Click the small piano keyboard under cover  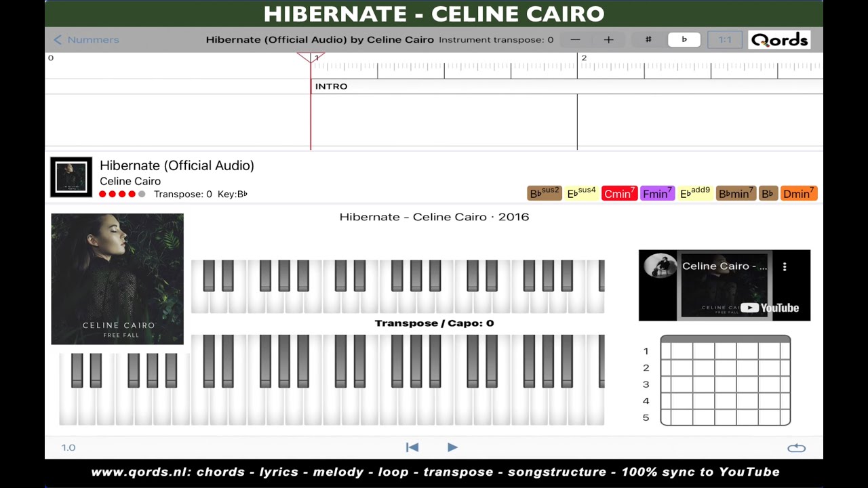(124, 389)
